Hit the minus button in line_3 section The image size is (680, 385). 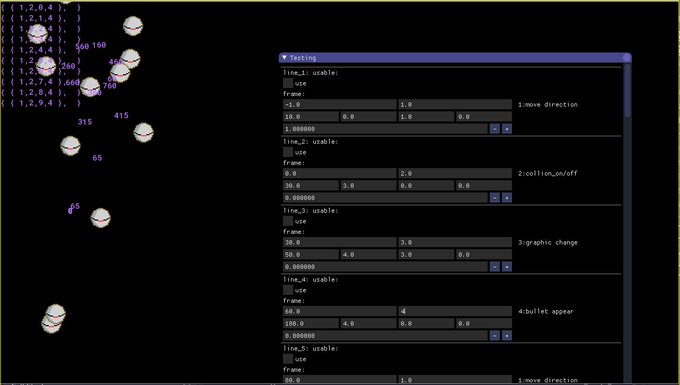(x=494, y=267)
